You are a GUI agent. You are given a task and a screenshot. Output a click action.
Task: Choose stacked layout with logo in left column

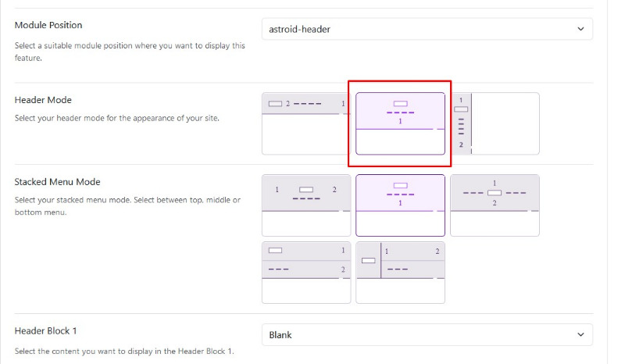[x=400, y=273]
